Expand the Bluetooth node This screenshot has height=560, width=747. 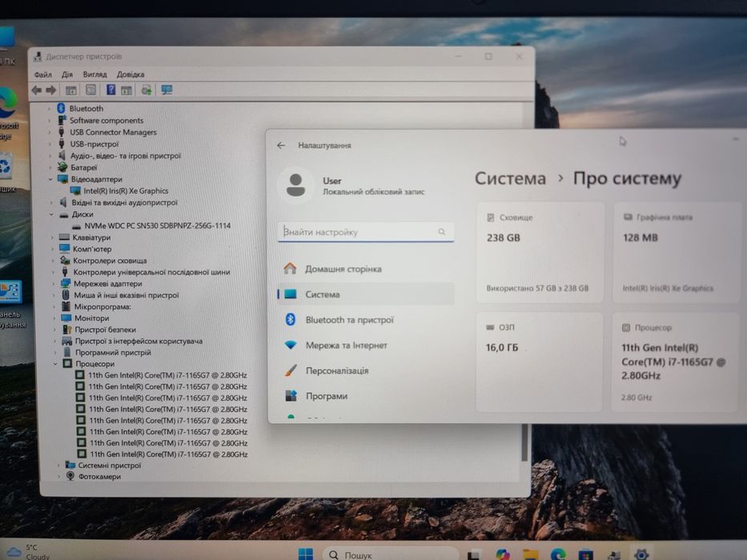49,109
